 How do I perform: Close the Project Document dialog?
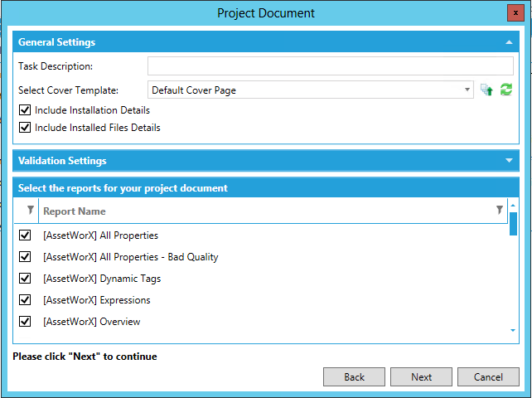(x=514, y=12)
